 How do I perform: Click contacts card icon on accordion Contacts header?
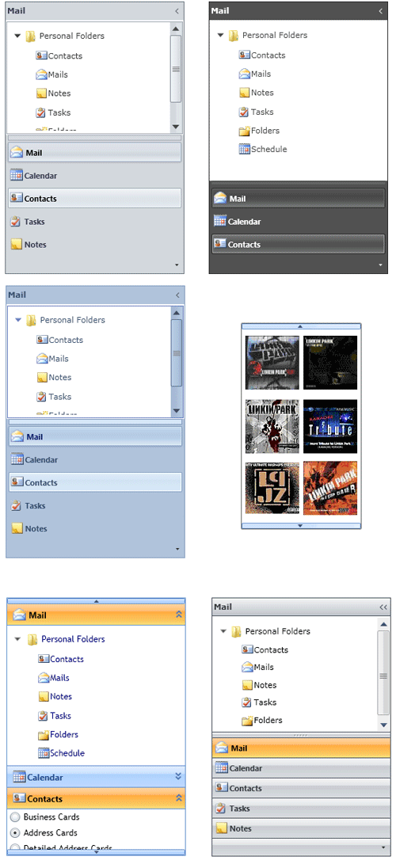point(19,798)
